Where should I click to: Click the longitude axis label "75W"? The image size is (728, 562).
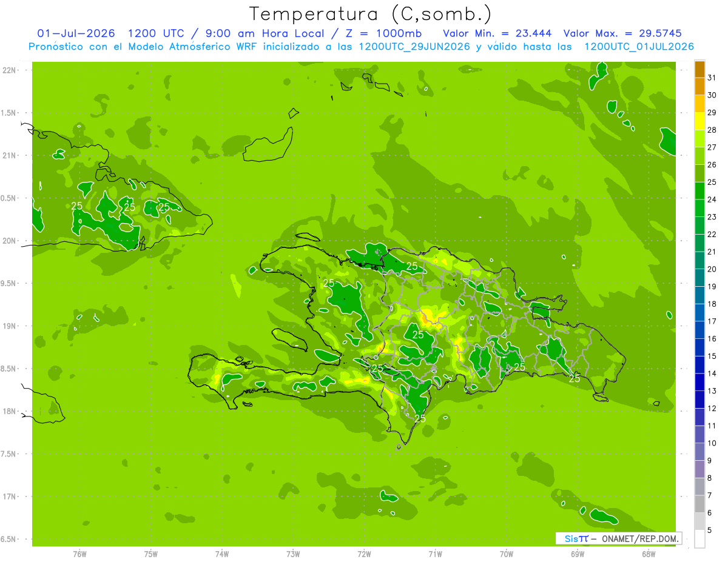click(151, 554)
